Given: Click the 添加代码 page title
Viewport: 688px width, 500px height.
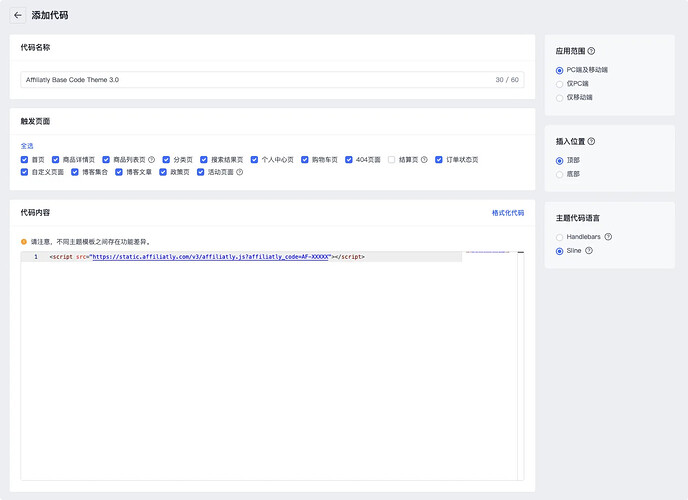Looking at the screenshot, I should pyautogui.click(x=50, y=15).
